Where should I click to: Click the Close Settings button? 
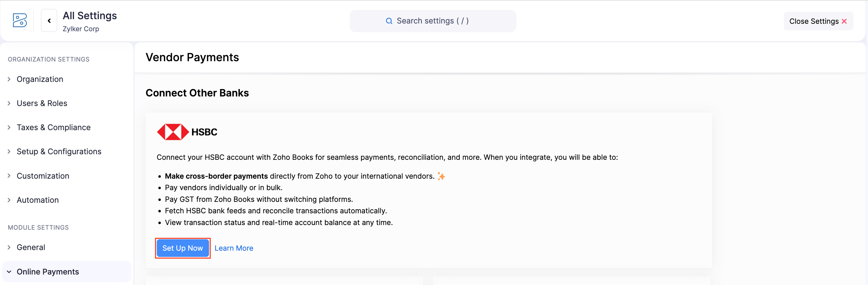point(818,21)
